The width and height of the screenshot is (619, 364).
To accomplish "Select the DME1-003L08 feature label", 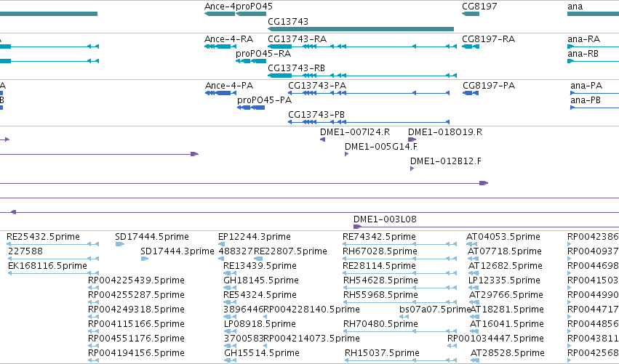I will 385,219.
